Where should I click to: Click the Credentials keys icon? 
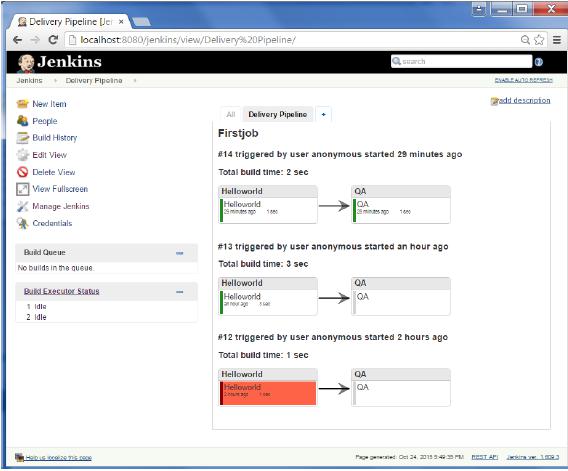point(22,223)
